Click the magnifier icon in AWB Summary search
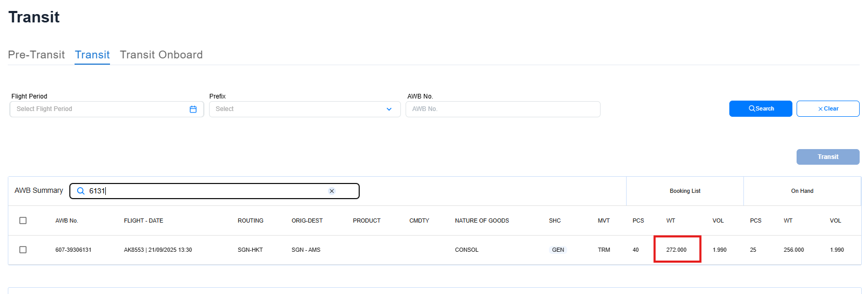868x294 pixels. (81, 191)
